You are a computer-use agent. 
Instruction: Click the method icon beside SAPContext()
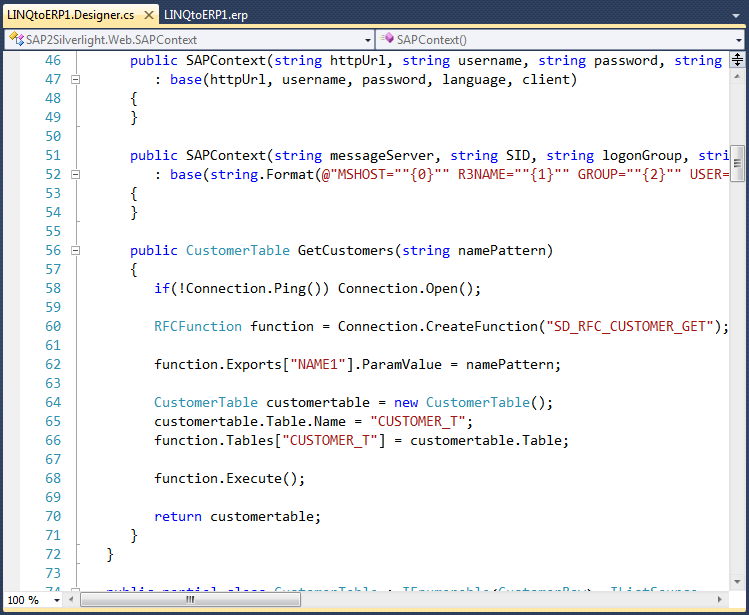pos(387,38)
